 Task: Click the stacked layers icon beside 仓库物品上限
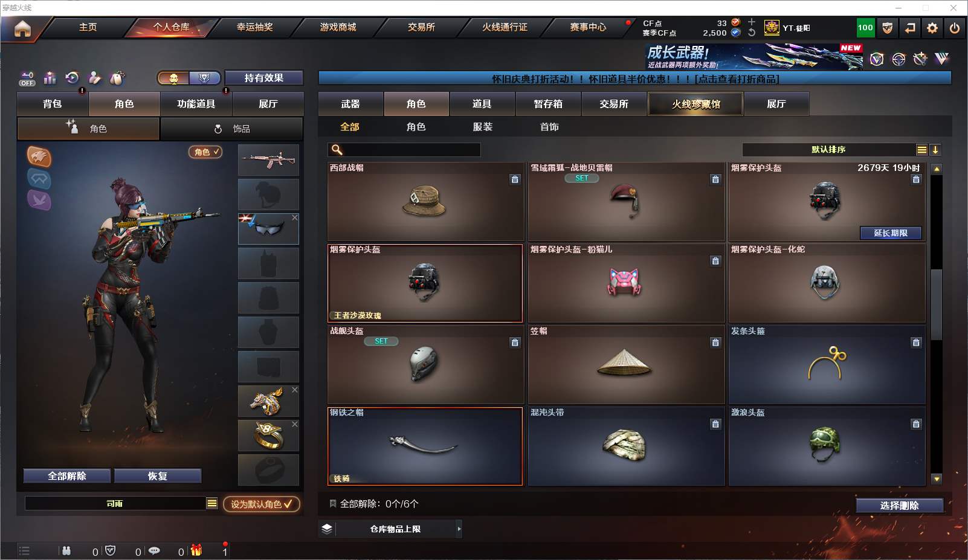327,529
